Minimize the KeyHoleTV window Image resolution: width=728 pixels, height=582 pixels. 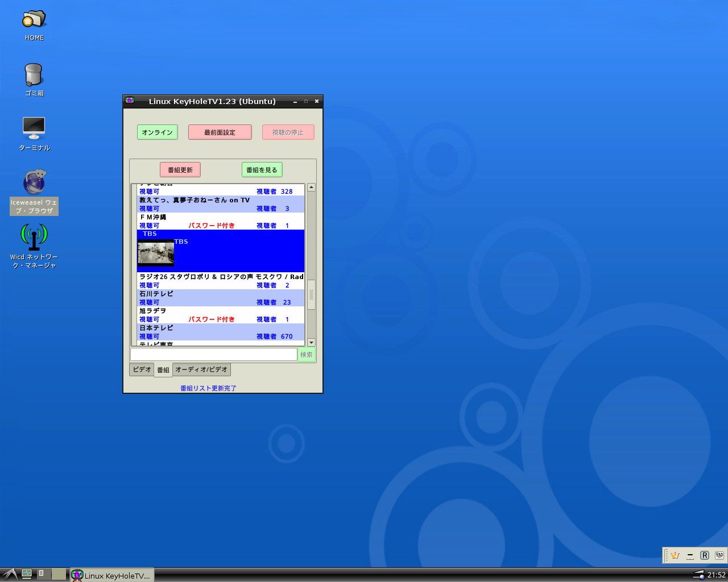(295, 102)
